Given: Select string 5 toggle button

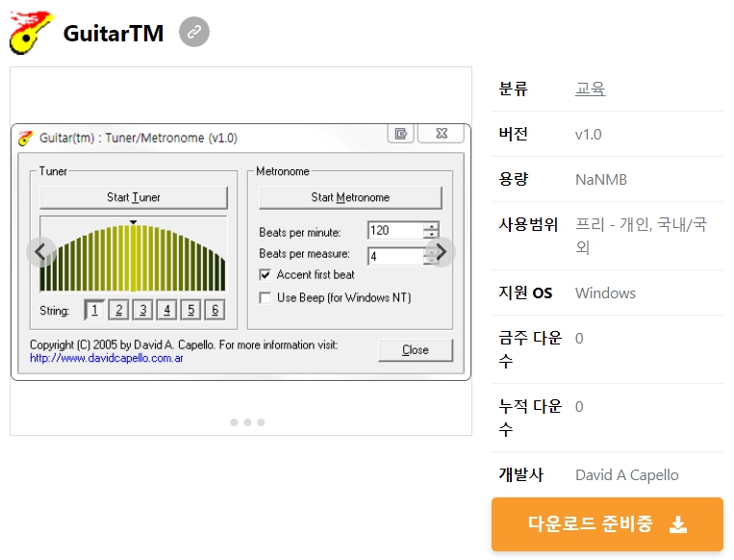Looking at the screenshot, I should click(x=191, y=310).
